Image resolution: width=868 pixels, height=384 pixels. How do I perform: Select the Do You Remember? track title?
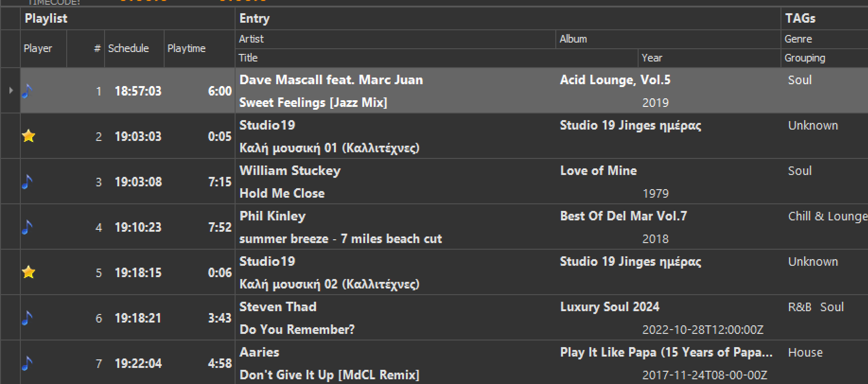297,330
